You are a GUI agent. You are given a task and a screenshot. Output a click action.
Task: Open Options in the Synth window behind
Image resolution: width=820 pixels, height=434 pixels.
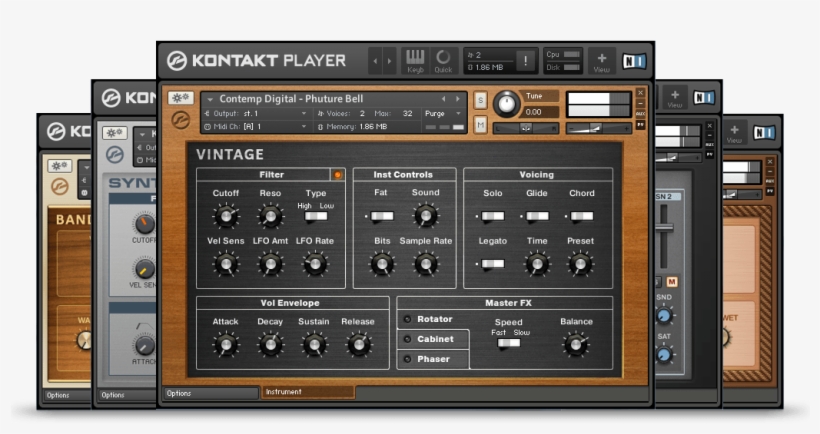[126, 395]
